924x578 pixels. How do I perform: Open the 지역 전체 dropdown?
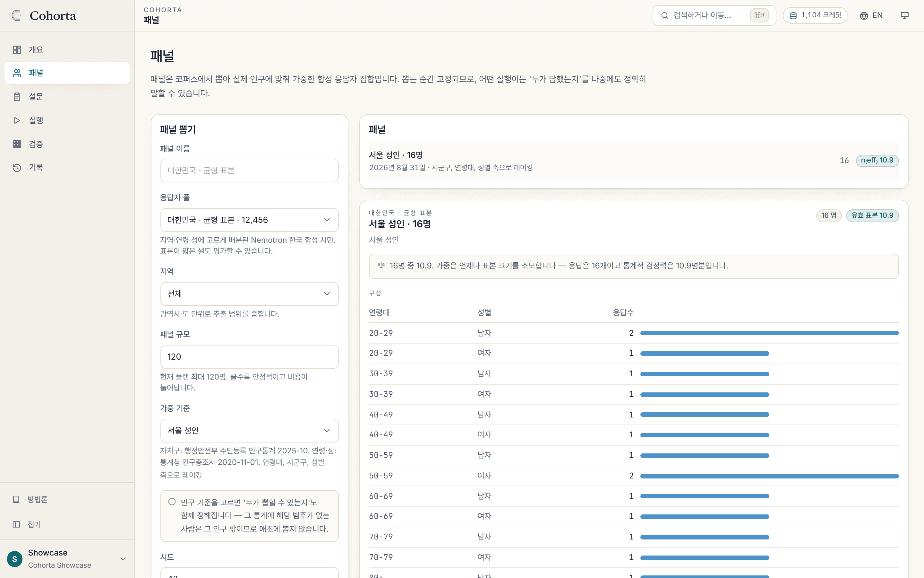tap(249, 293)
